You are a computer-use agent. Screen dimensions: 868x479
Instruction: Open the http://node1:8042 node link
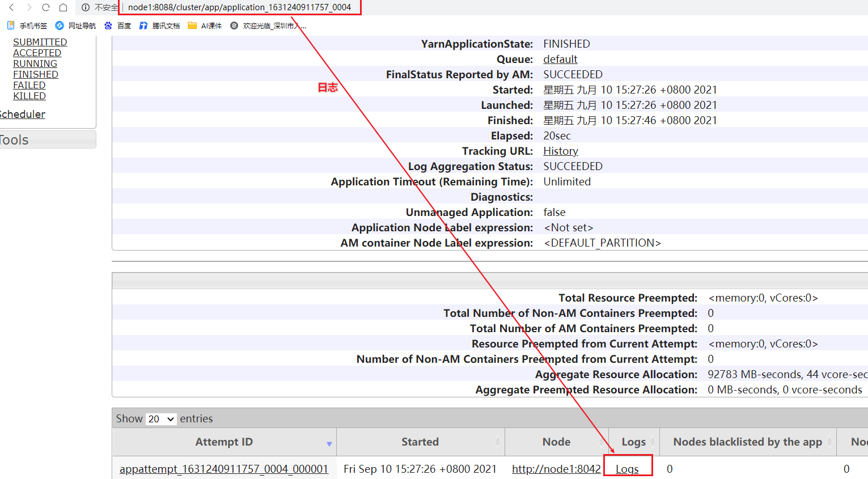coord(556,469)
